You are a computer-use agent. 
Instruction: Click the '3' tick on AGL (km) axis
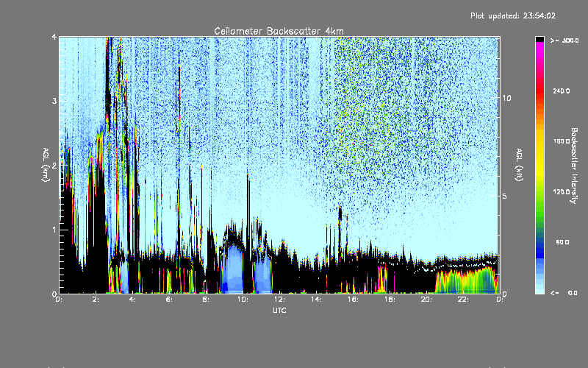coord(54,101)
